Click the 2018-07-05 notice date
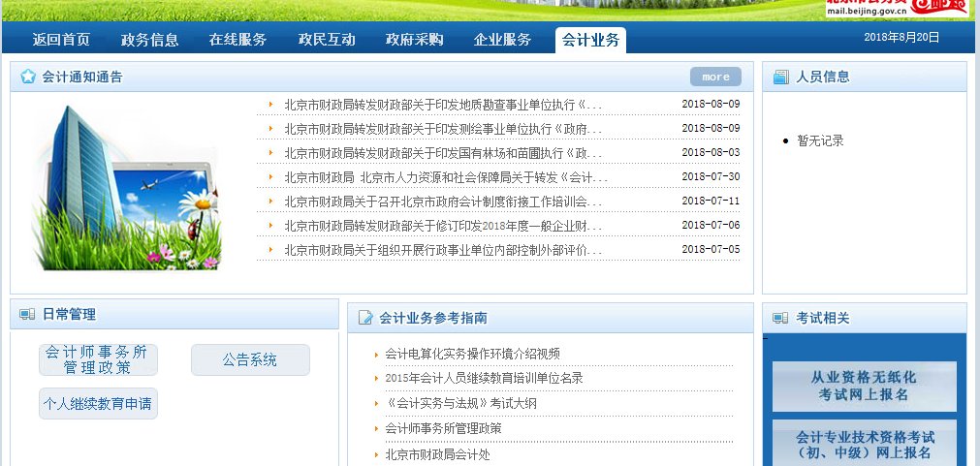This screenshot has height=466, width=980. pyautogui.click(x=711, y=249)
